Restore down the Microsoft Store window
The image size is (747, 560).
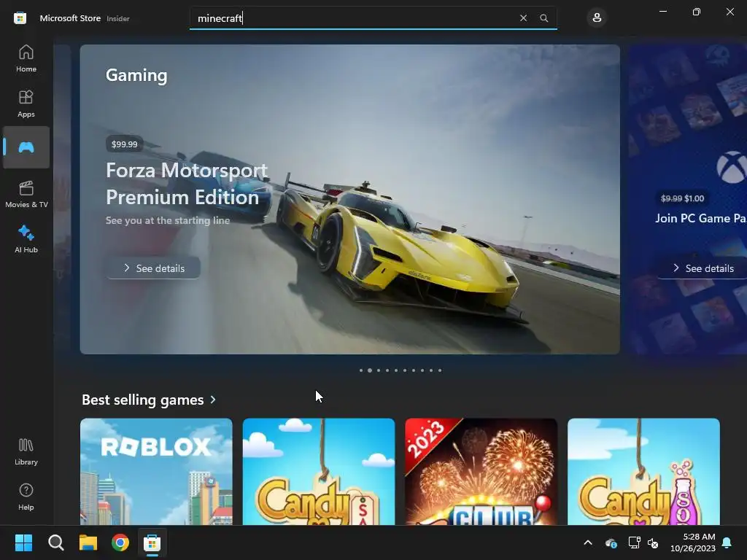pyautogui.click(x=697, y=12)
